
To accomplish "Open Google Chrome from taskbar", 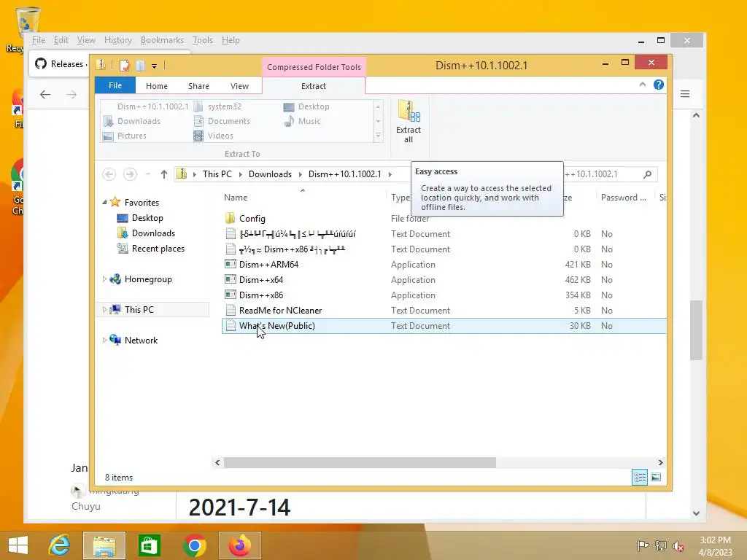I will (194, 545).
